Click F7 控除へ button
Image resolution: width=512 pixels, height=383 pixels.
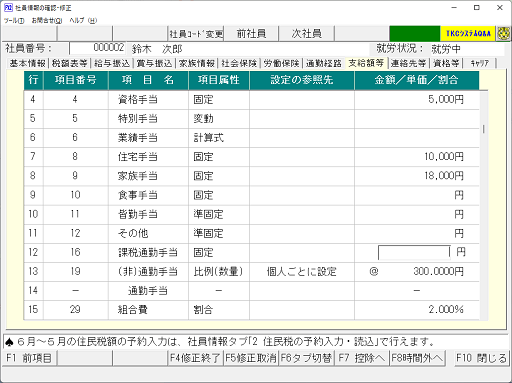click(361, 358)
